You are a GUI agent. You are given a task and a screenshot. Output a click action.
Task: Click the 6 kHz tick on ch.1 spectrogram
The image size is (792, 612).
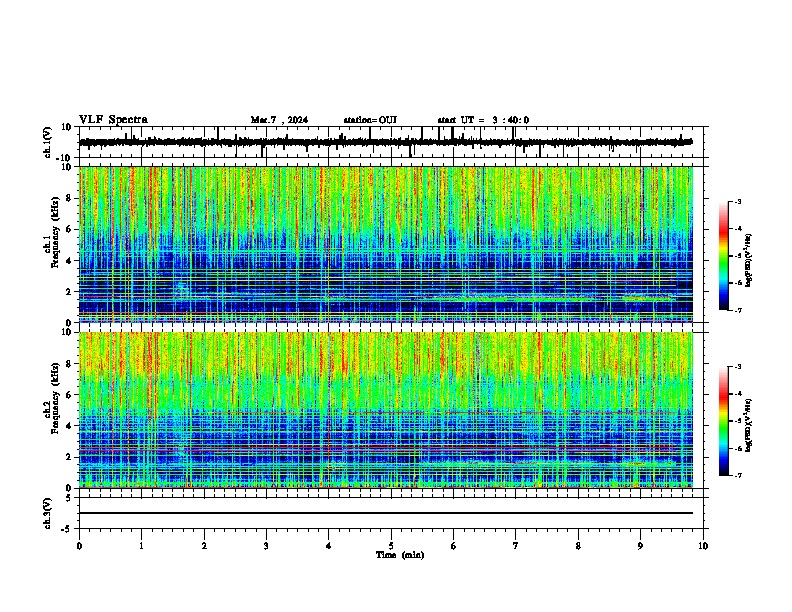(69, 229)
